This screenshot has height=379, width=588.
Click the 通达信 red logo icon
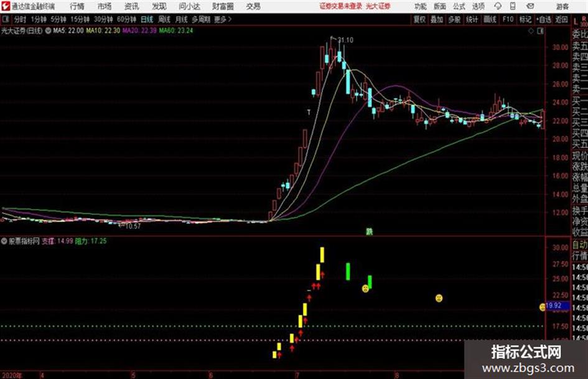tap(5, 6)
